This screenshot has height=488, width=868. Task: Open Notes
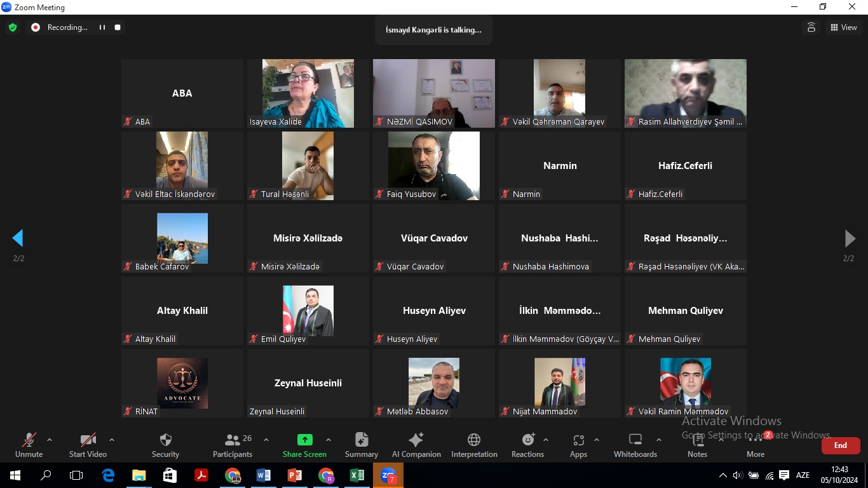697,445
